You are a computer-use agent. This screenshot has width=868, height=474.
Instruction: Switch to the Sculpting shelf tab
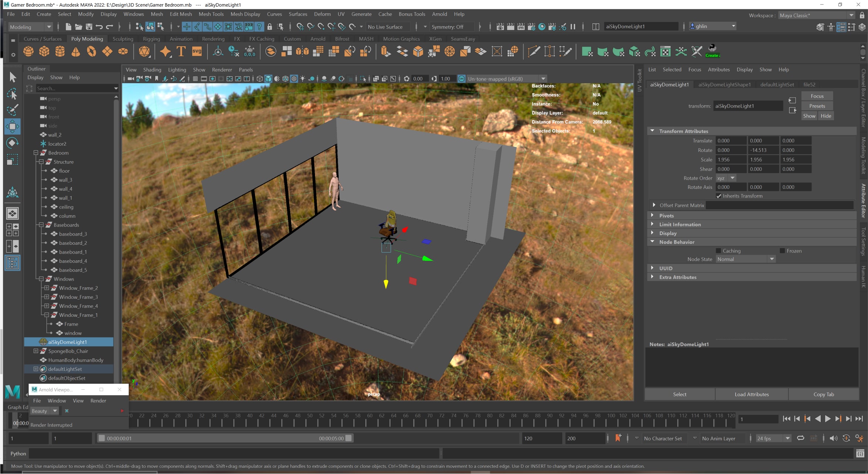click(x=123, y=39)
